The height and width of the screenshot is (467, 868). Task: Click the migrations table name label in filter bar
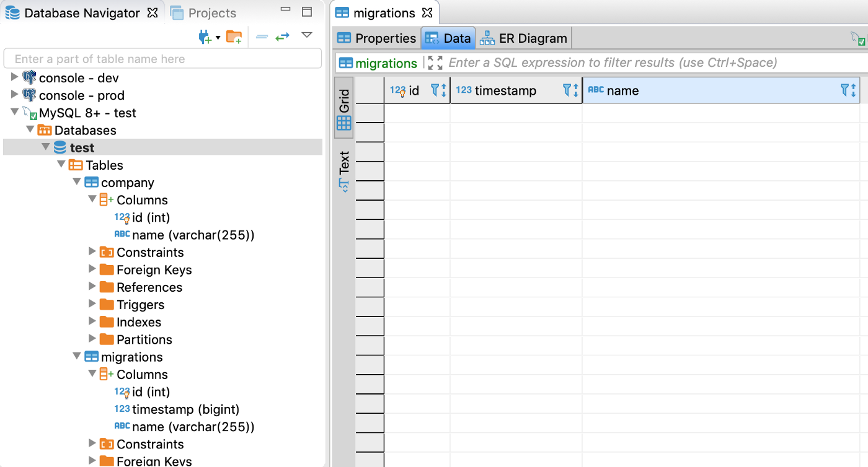[386, 63]
